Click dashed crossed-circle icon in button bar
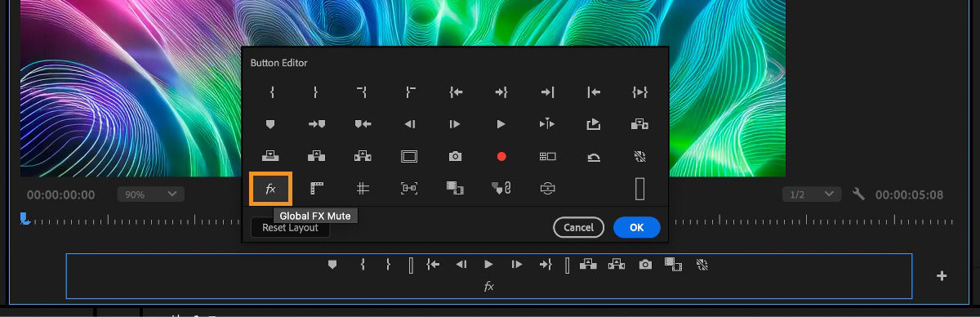The height and width of the screenshot is (317, 980). [702, 264]
